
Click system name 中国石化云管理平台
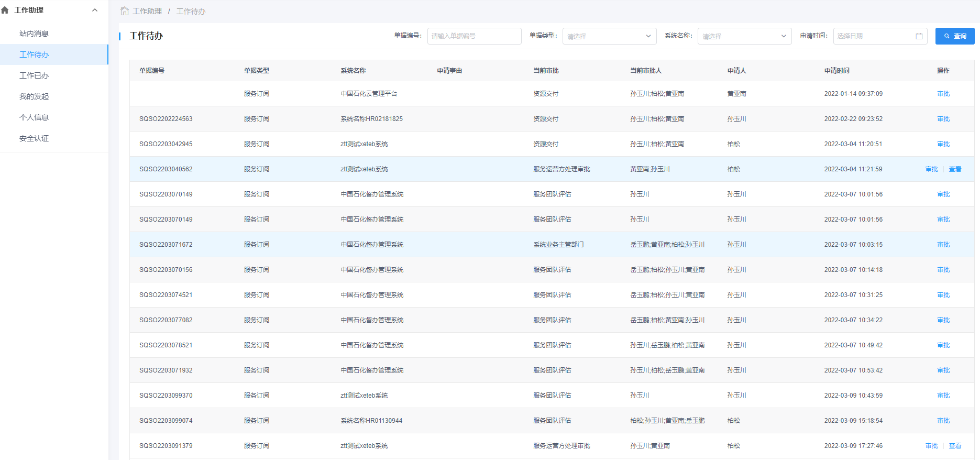coord(369,94)
